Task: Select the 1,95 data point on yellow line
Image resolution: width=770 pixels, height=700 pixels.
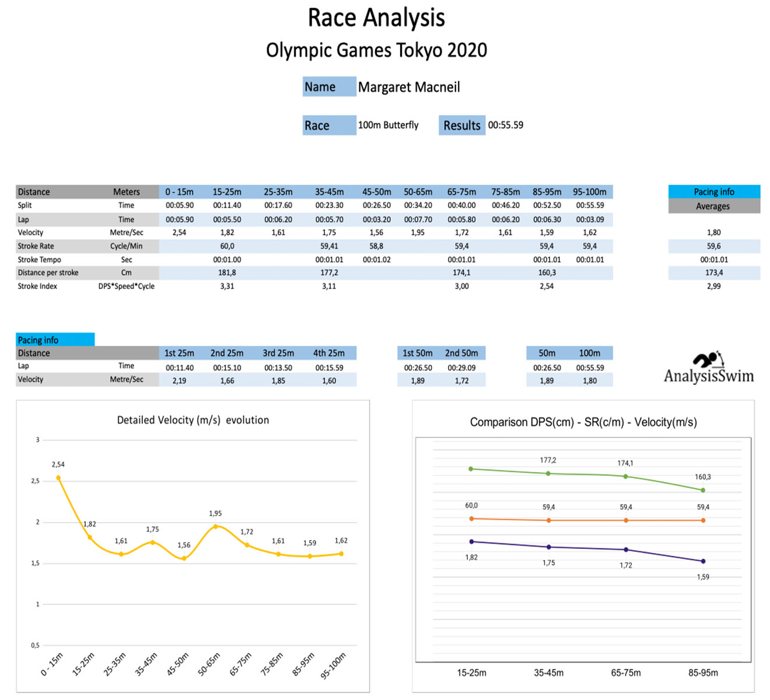Action: pyautogui.click(x=215, y=526)
